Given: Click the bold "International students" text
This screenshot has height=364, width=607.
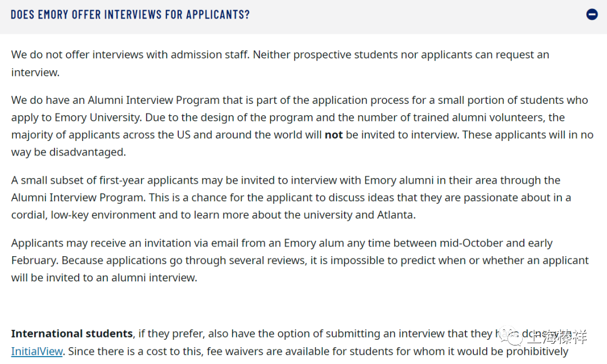Looking at the screenshot, I should pos(72,334).
